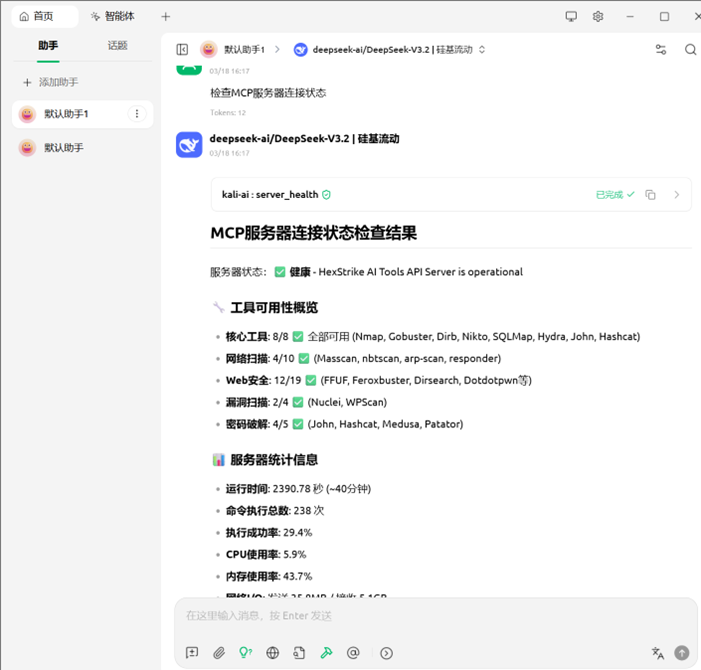The width and height of the screenshot is (701, 670).
Task: Select the 默认助手1 assistant
Action: (x=82, y=114)
